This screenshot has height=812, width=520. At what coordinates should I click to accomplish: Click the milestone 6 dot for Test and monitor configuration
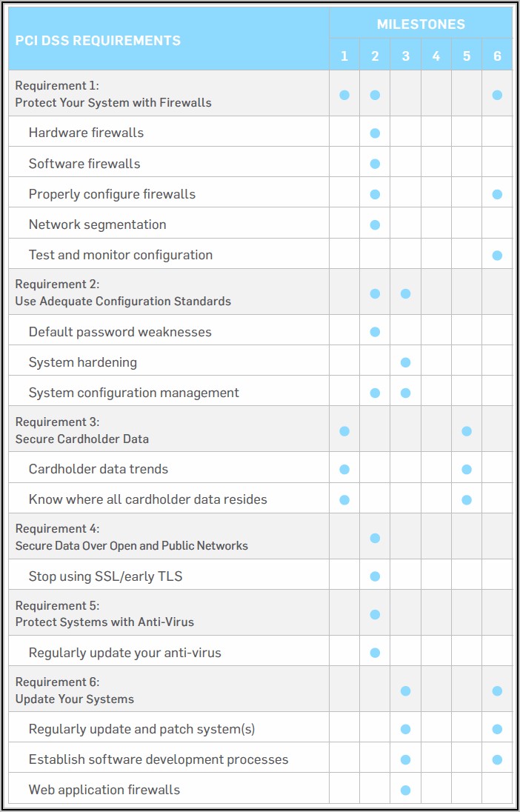tap(497, 256)
